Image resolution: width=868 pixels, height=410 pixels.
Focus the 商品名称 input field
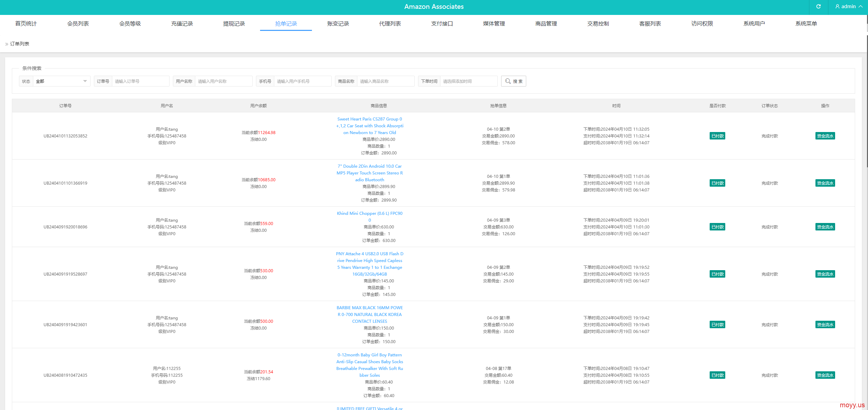pos(386,81)
